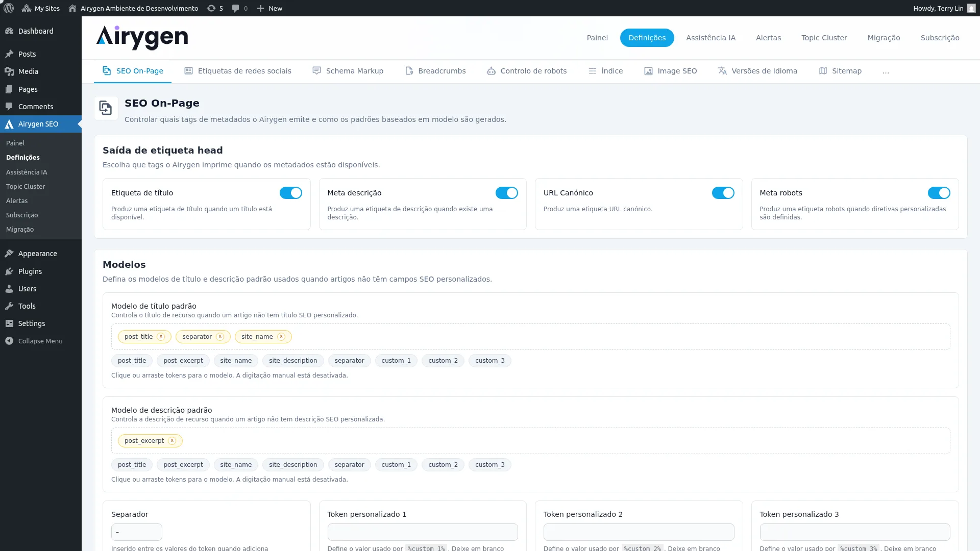This screenshot has width=980, height=551.
Task: Click the SEO On-Page heading icon
Action: (x=106, y=108)
